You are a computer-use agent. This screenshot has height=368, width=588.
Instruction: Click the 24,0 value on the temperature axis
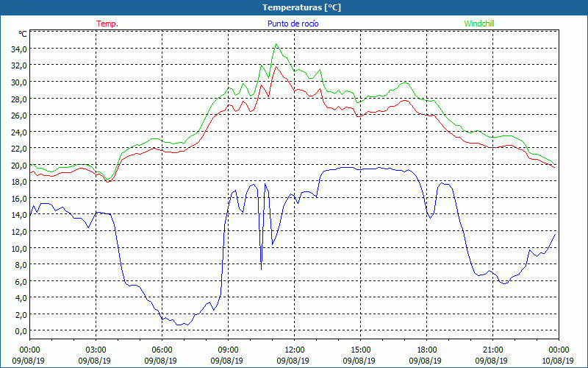pos(19,132)
